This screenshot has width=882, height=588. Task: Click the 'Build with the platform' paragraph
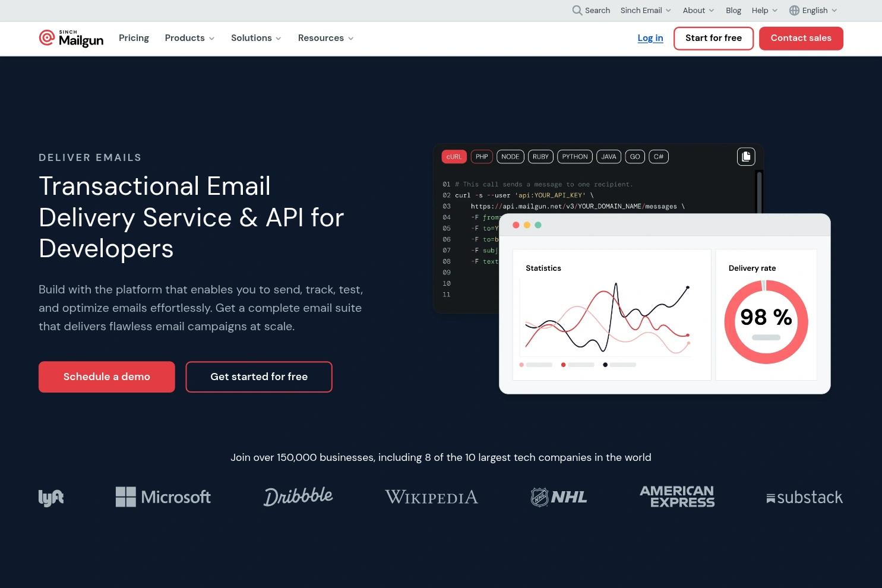point(201,308)
